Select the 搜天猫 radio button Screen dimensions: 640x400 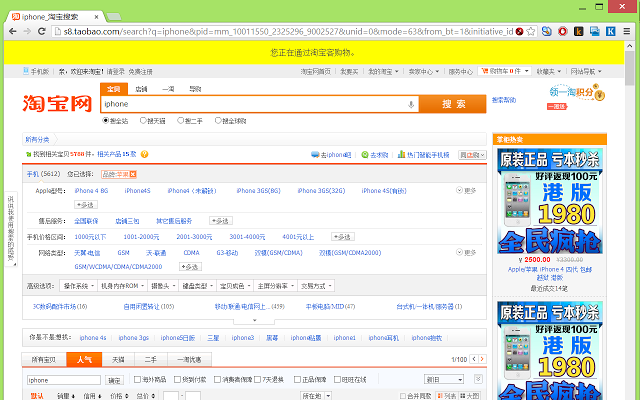tap(143, 120)
